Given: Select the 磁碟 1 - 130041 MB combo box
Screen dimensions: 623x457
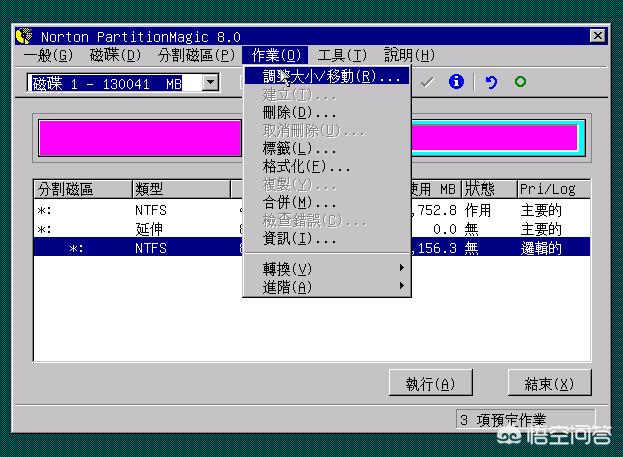Looking at the screenshot, I should [x=123, y=83].
